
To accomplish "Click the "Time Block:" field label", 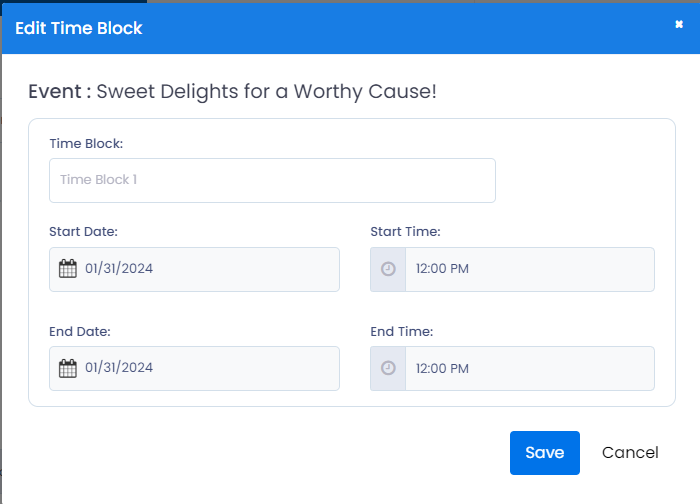I will pos(86,144).
